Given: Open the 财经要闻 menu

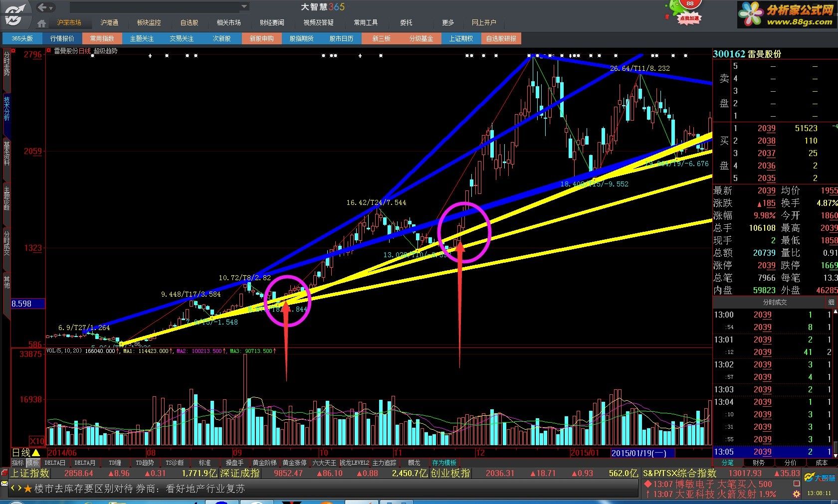Looking at the screenshot, I should coord(272,22).
